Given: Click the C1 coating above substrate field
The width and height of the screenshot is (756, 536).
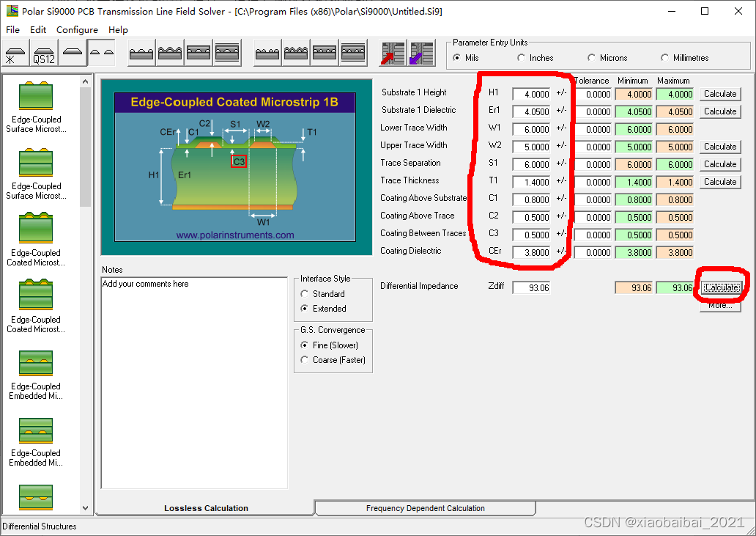Looking at the screenshot, I should click(x=531, y=199).
